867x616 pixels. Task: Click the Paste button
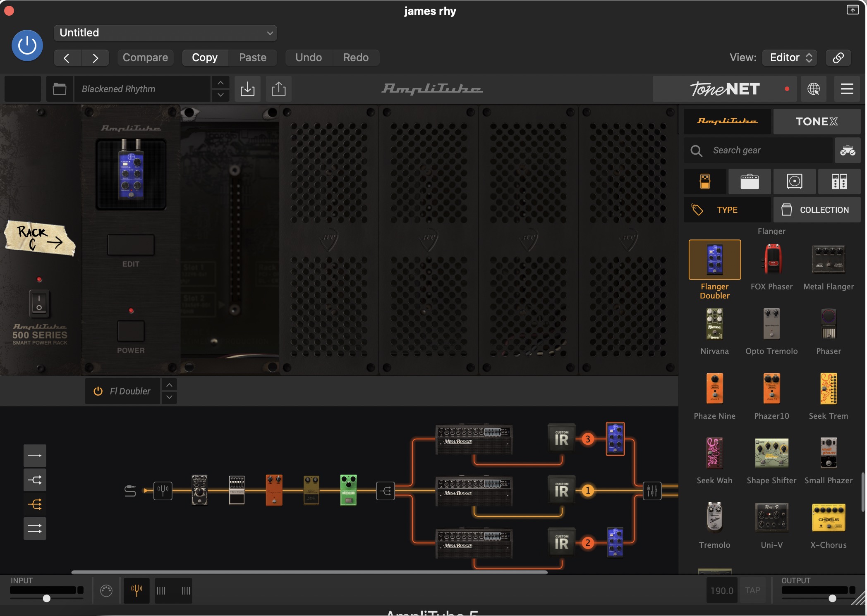[x=253, y=57]
